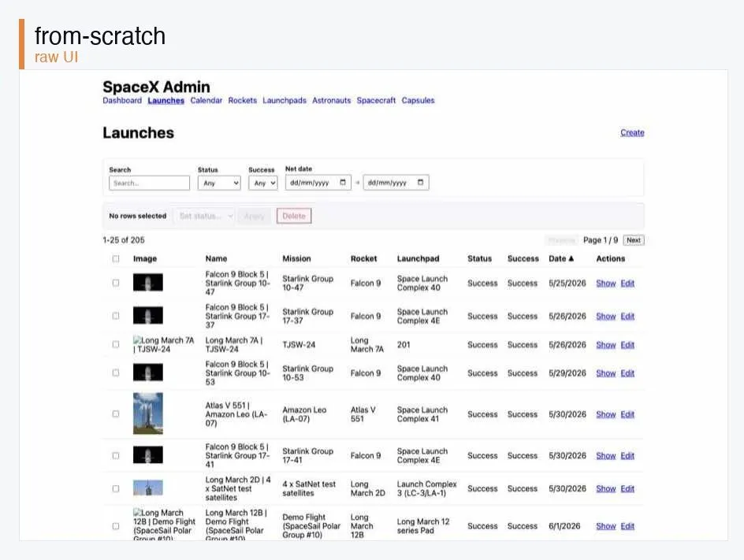Edit the Starlink Group 17-41 launch
744x560 pixels.
[627, 456]
